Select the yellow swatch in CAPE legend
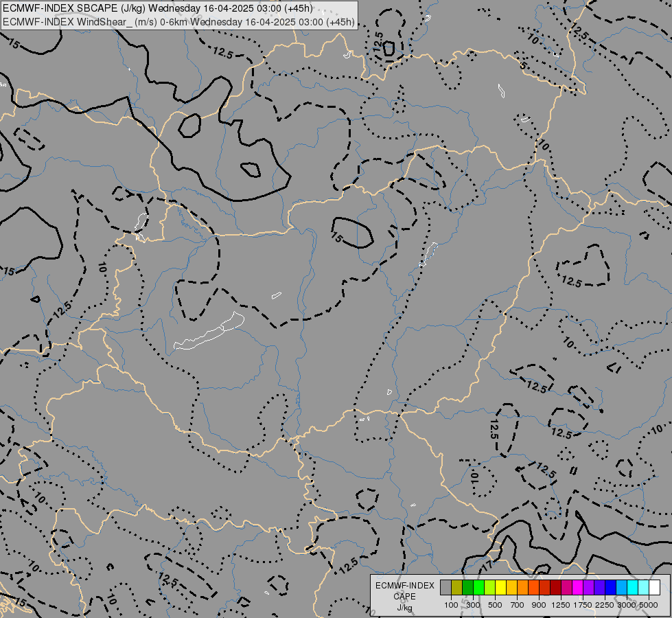 pos(500,588)
